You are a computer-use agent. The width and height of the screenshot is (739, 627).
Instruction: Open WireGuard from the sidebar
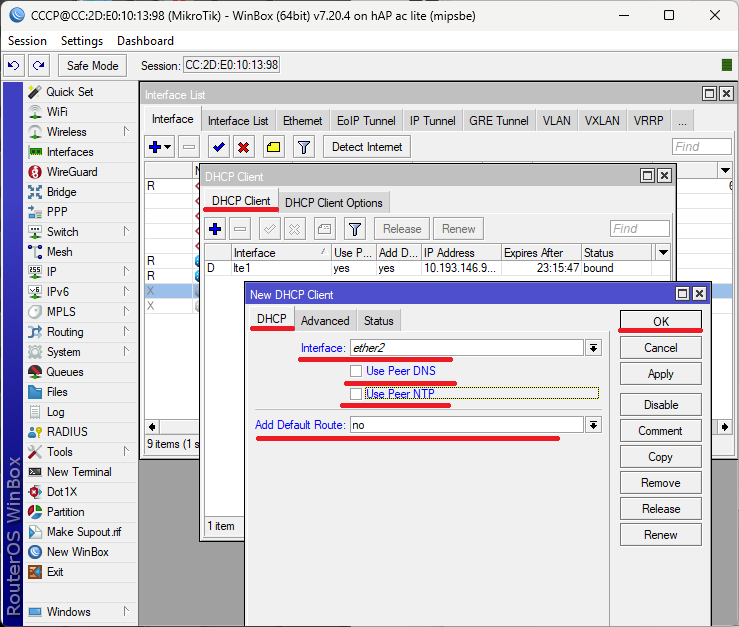pos(70,172)
